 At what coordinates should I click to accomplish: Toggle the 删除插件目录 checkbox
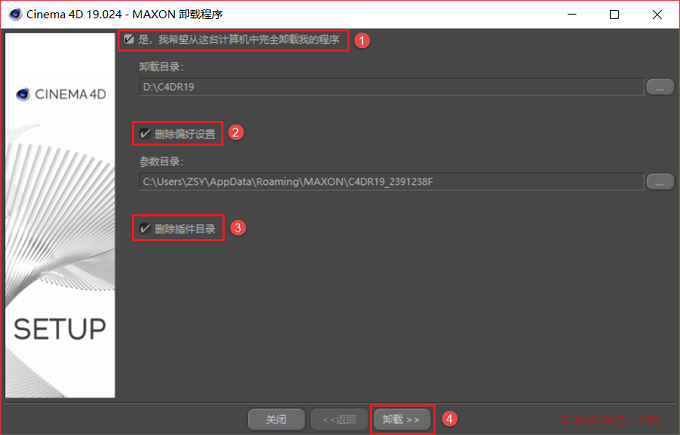(x=145, y=228)
